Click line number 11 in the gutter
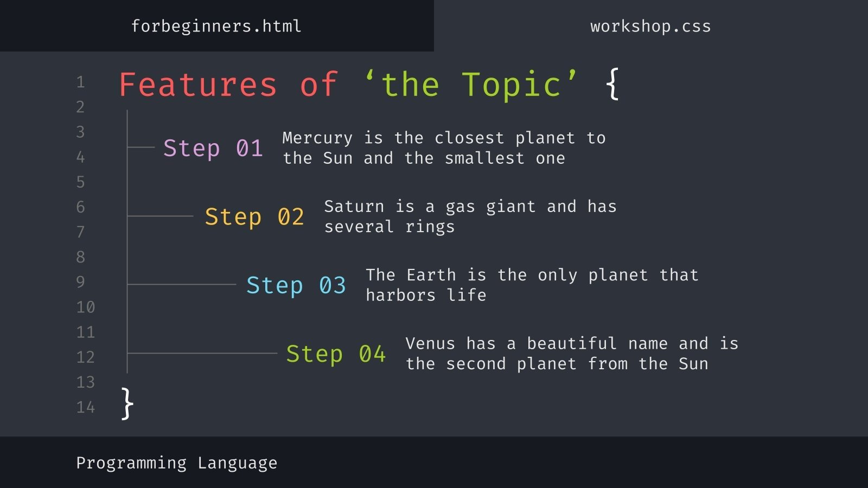The width and height of the screenshot is (868, 488). (86, 332)
